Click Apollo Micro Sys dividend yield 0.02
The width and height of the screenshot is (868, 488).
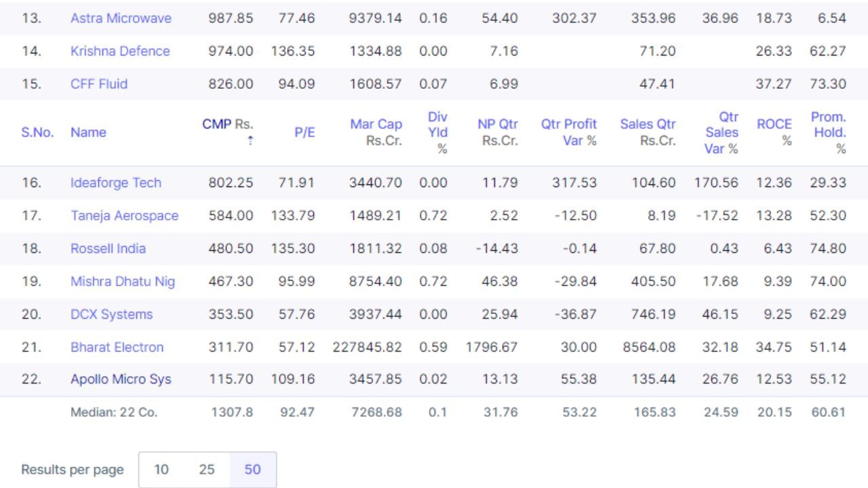tap(434, 380)
